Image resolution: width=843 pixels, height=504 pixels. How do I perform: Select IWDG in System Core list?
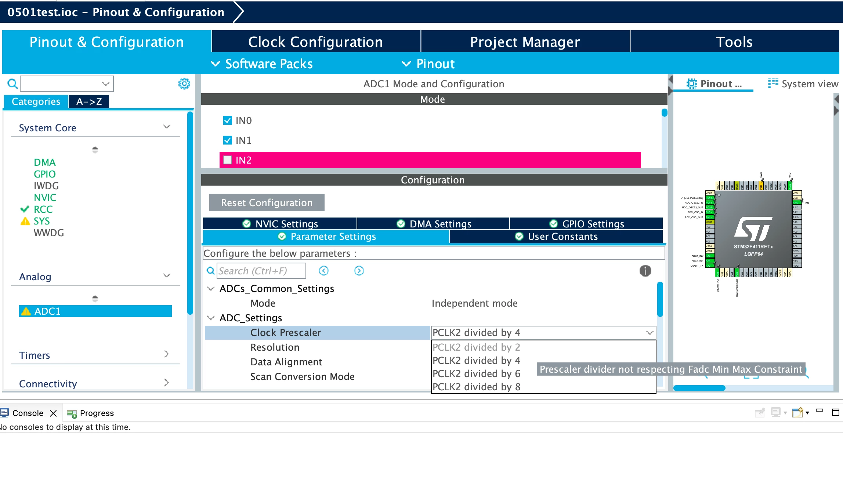pyautogui.click(x=46, y=186)
